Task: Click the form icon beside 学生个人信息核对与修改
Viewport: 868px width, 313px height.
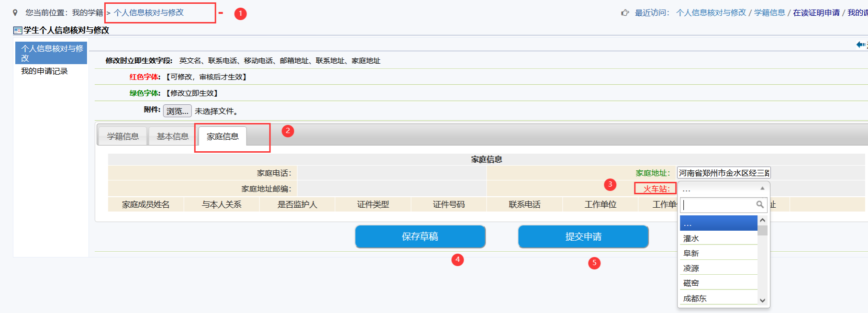Action: click(18, 31)
